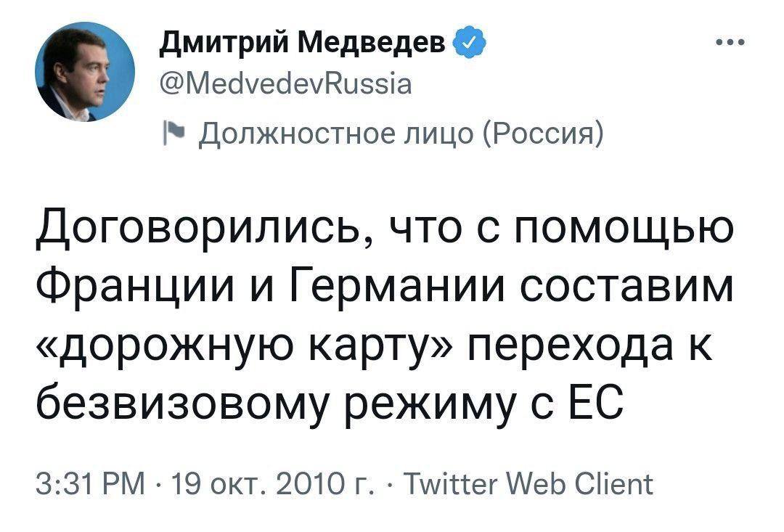Click the blue verified checkmark badge
This screenshot has height=532, width=784.
coord(468,41)
